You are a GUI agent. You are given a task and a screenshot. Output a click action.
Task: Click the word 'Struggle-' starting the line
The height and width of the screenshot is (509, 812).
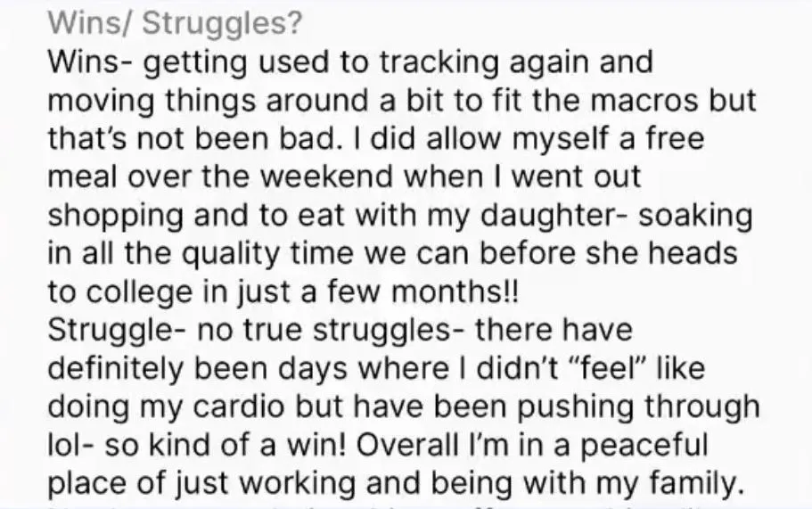pyautogui.click(x=112, y=329)
